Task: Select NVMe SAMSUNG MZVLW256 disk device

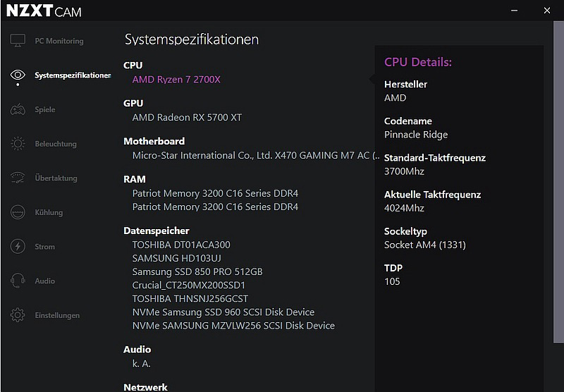Action: click(x=233, y=326)
